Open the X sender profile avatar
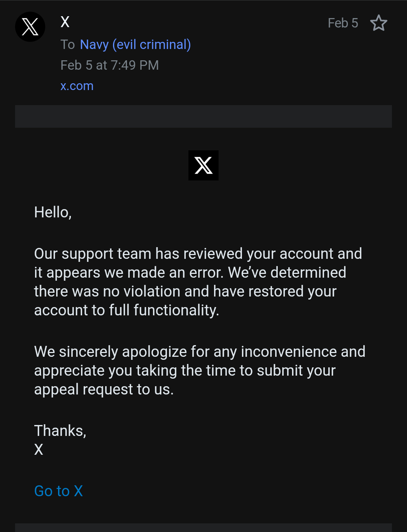Screen dimensions: 407x532 point(30,27)
